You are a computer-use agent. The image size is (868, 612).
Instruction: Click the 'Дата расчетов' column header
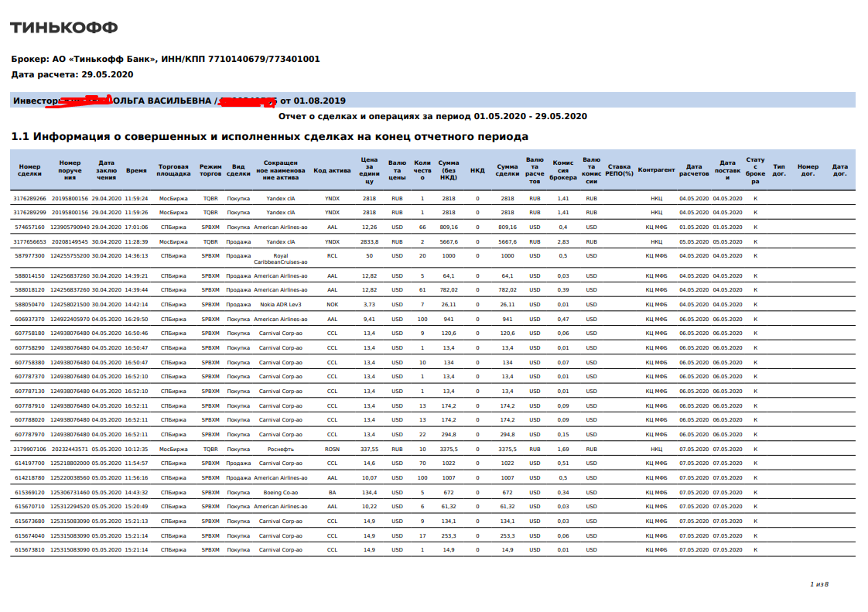tap(694, 170)
